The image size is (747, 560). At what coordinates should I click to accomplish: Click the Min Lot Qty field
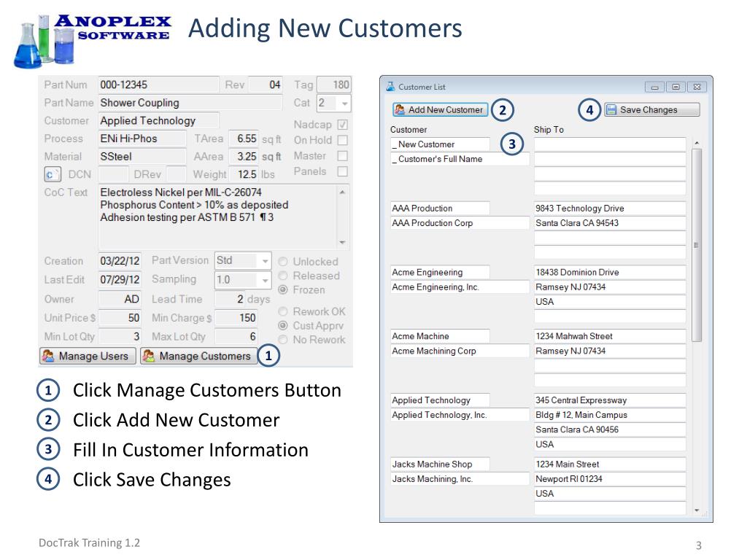coord(120,337)
